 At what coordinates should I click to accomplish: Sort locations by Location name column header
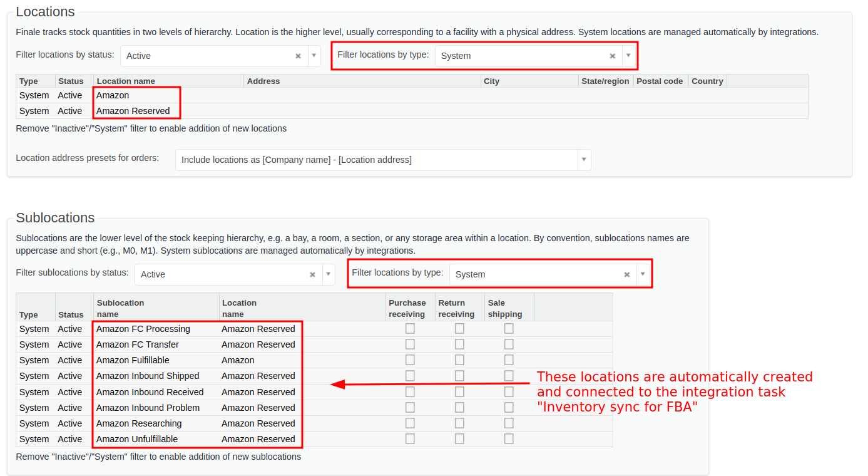click(168, 81)
